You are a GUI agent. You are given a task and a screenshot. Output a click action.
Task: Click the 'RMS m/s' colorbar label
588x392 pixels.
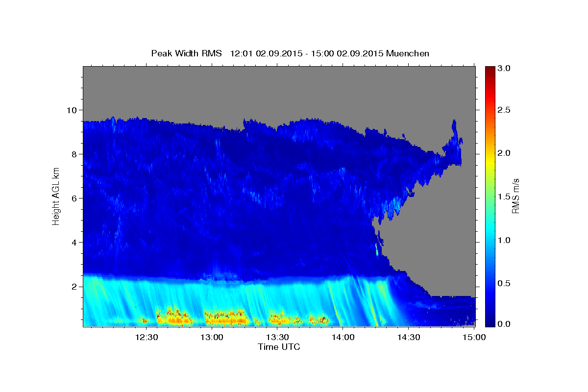tap(515, 196)
